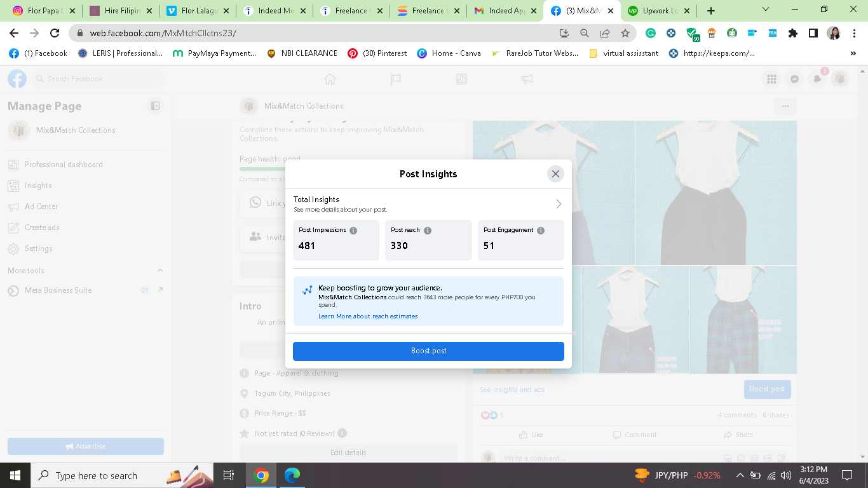The image size is (868, 488).
Task: Open a new browser tab
Action: [711, 11]
